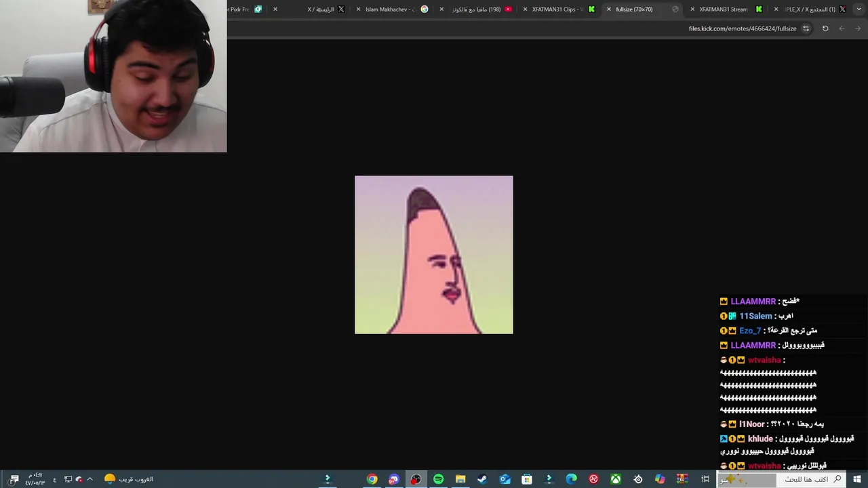Switch to the XFATMAN31 Clips tab
Image resolution: width=868 pixels, height=488 pixels.
[x=560, y=9]
